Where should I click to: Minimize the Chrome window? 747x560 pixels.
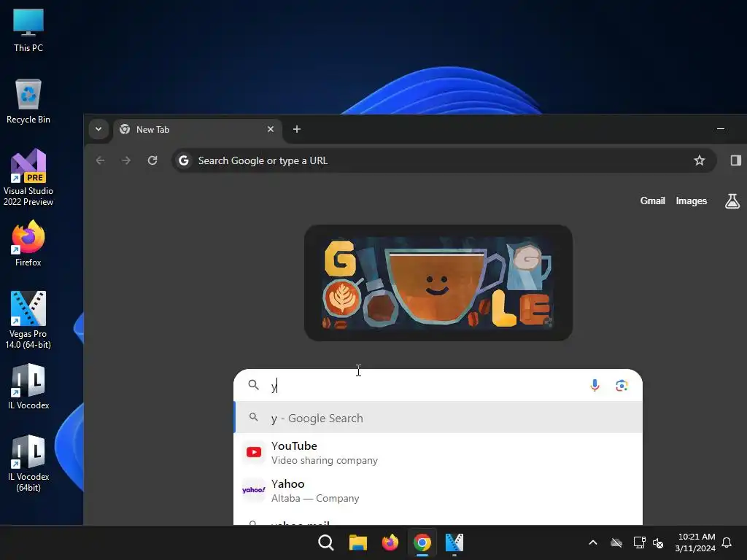721,129
